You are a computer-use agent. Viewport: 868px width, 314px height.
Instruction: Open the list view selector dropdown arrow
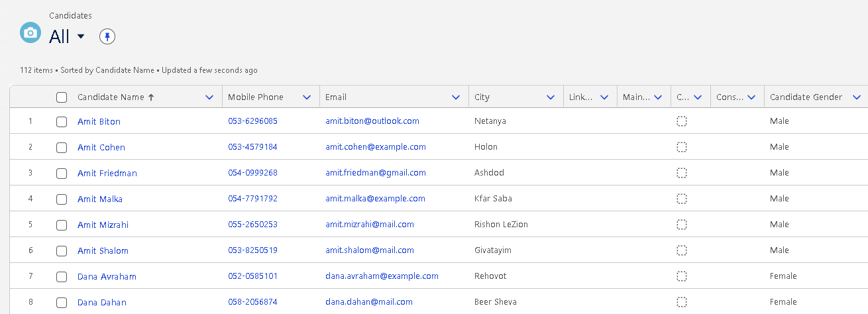81,36
